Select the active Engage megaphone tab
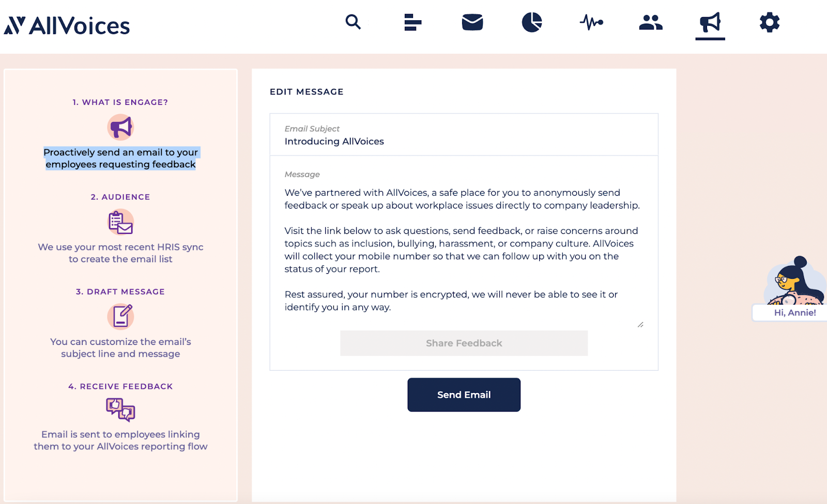The width and height of the screenshot is (827, 504). pyautogui.click(x=710, y=22)
